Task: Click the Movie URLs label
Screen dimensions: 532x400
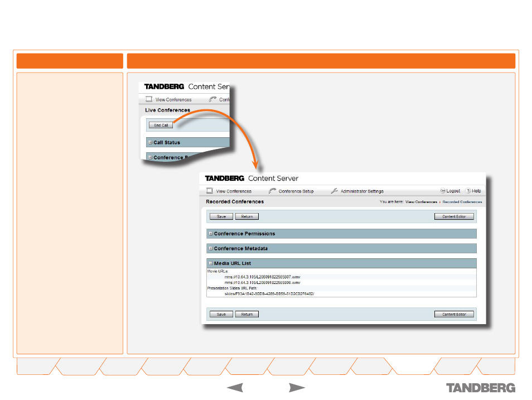Action: 218,271
